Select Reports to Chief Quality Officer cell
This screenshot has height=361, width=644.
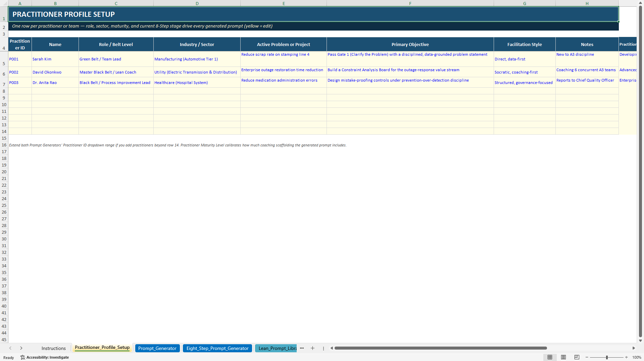coord(587,83)
